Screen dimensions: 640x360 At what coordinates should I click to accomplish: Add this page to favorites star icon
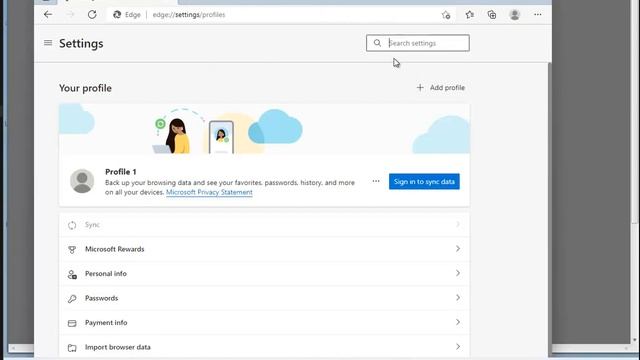click(446, 15)
